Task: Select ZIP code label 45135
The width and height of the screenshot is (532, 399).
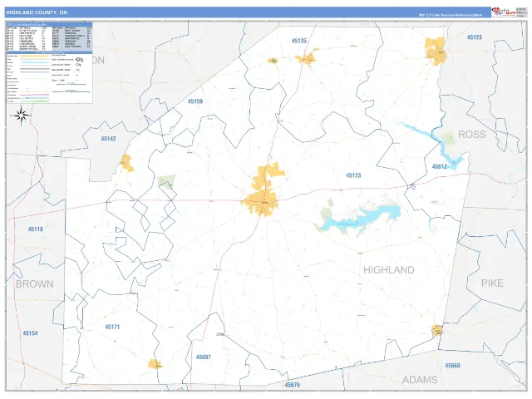Action: coord(299,41)
